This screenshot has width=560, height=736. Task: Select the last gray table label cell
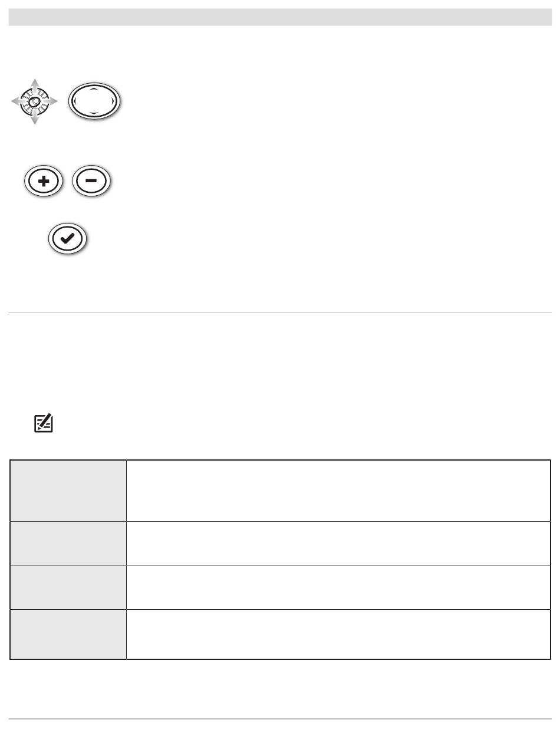tap(68, 634)
